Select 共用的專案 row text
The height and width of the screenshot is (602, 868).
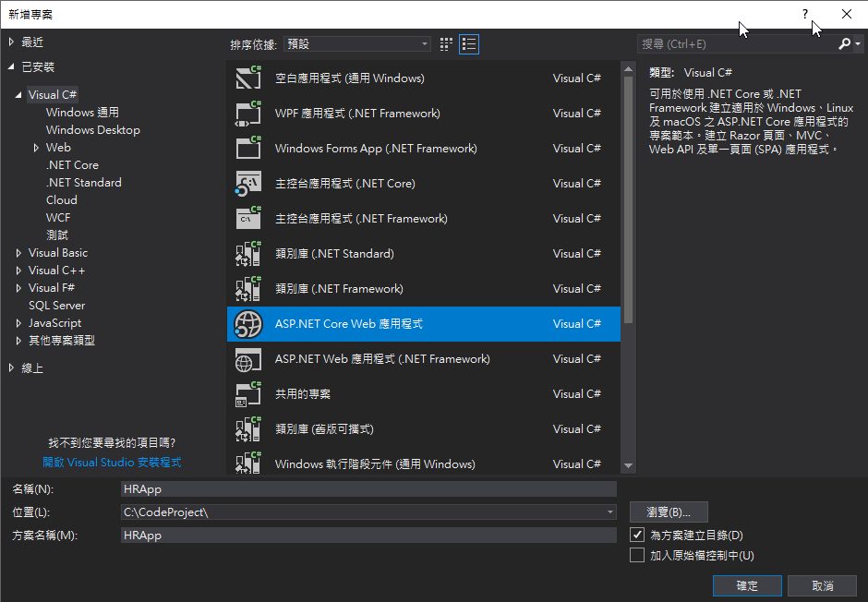[x=303, y=394]
